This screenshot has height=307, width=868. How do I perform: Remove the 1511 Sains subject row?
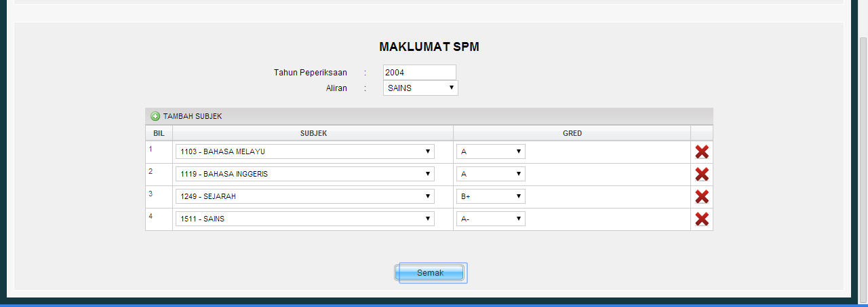point(702,219)
